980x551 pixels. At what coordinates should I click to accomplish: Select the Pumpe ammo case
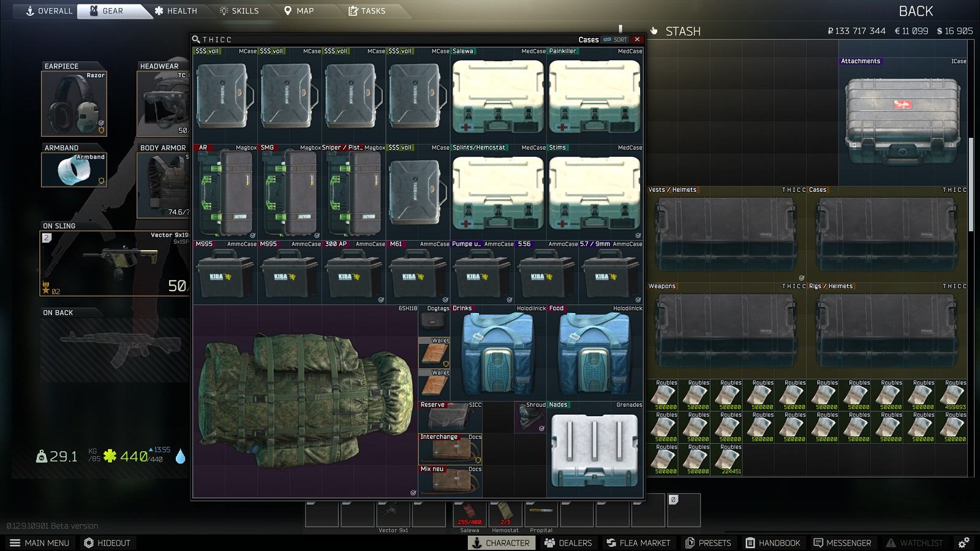[483, 272]
